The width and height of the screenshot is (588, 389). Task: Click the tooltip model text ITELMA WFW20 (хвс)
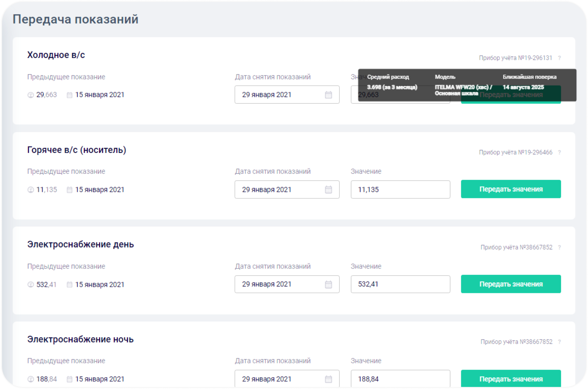(x=462, y=87)
